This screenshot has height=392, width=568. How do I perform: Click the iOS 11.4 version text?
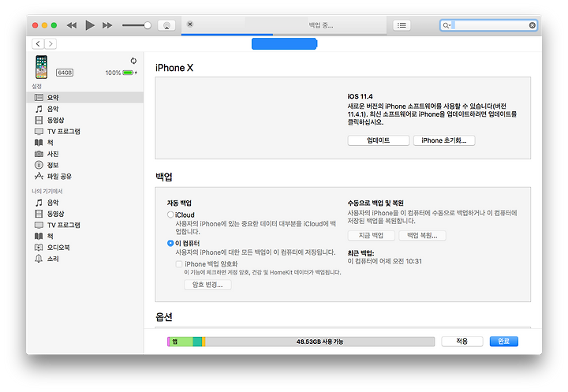click(x=360, y=97)
